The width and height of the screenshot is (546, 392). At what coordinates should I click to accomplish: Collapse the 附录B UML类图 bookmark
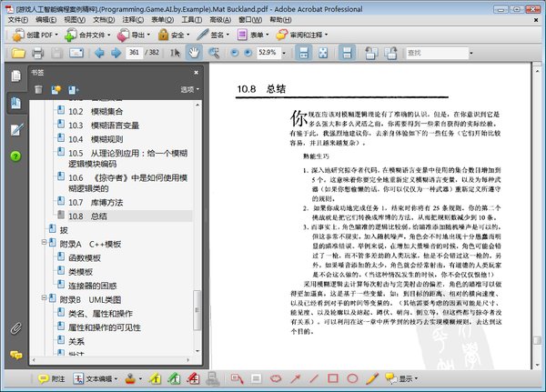coord(51,298)
